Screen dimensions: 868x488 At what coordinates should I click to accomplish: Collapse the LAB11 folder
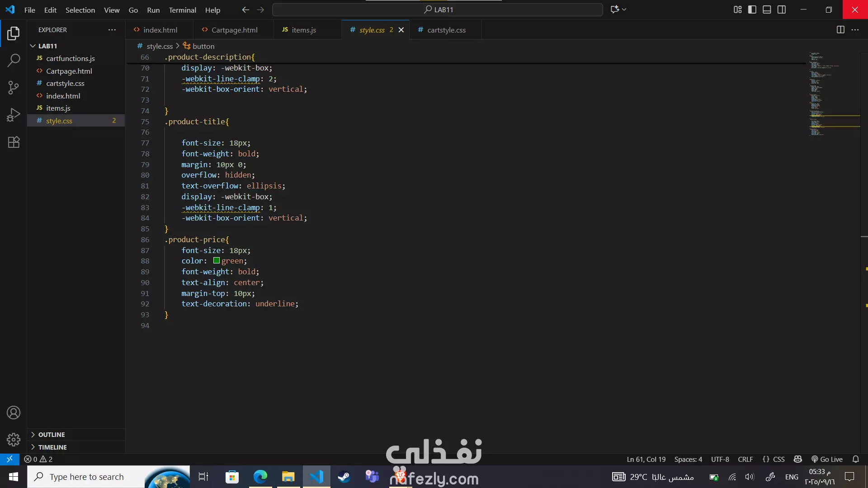pyautogui.click(x=76, y=46)
